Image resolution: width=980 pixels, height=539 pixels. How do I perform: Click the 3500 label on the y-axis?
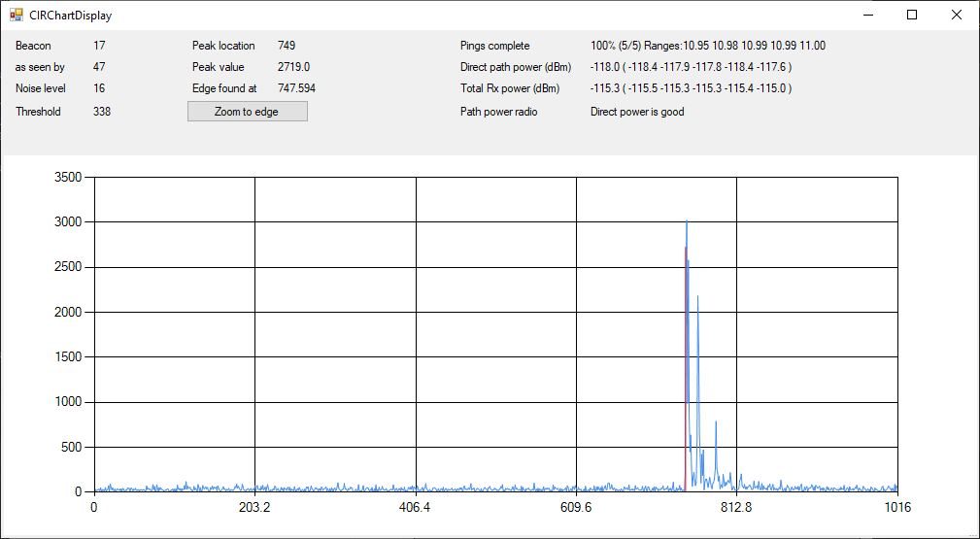point(69,178)
